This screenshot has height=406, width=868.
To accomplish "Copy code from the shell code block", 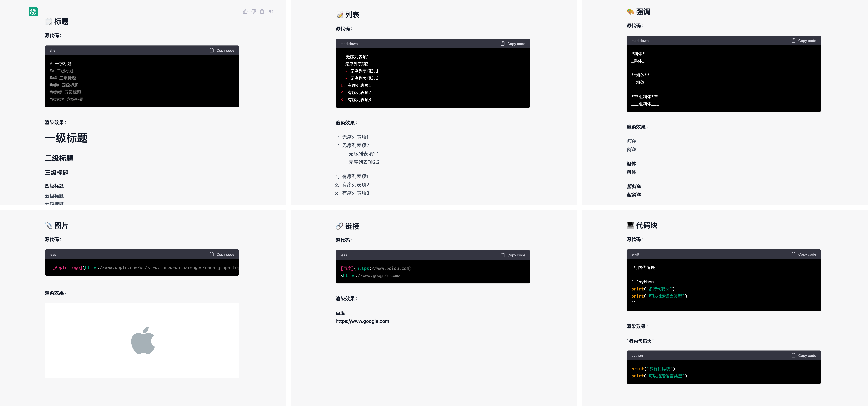I will [x=222, y=50].
